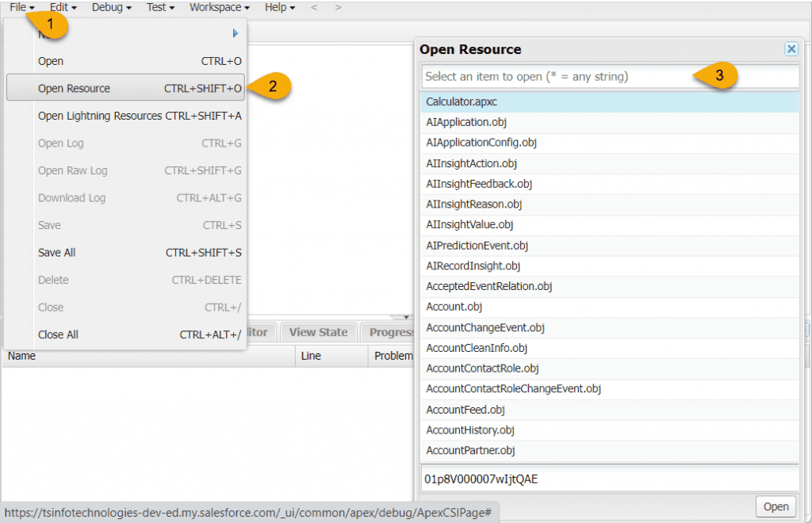Switch to the View State tab
Viewport: 812px width, 523px height.
pyautogui.click(x=318, y=332)
